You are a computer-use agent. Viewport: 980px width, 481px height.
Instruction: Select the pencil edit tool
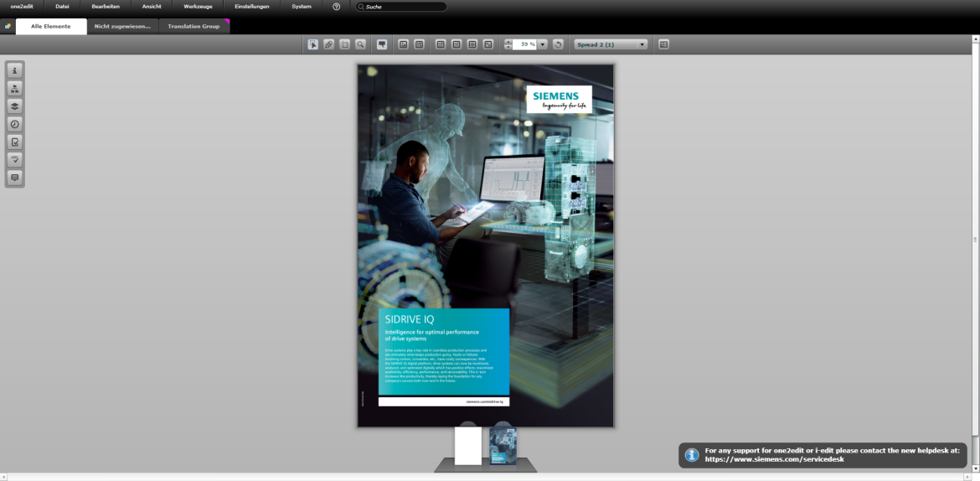tap(328, 44)
